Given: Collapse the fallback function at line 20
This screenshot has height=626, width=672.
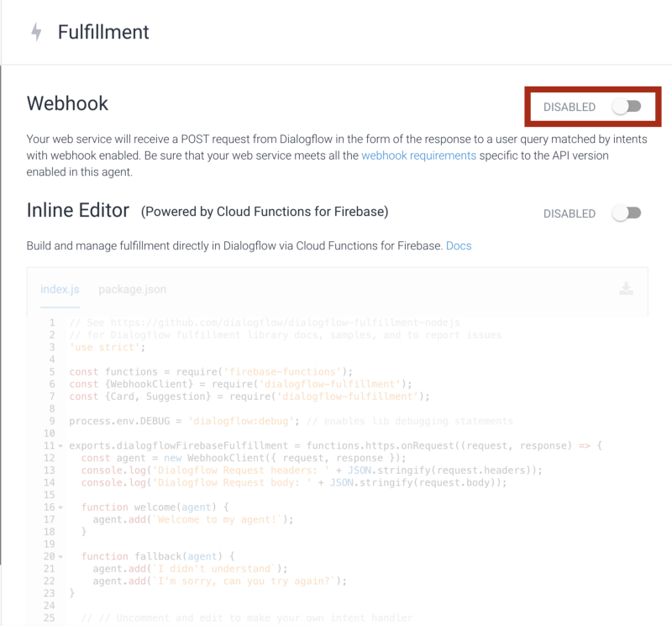Looking at the screenshot, I should click(60, 556).
